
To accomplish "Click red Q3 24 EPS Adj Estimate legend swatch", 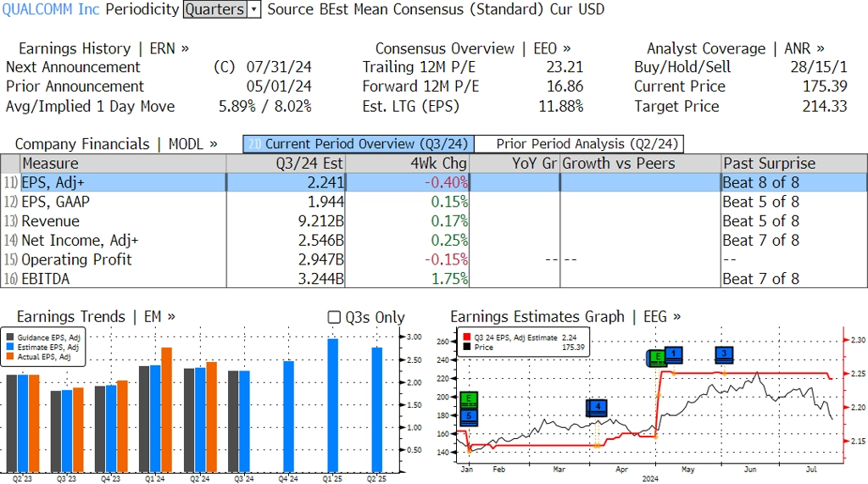I will pyautogui.click(x=467, y=337).
